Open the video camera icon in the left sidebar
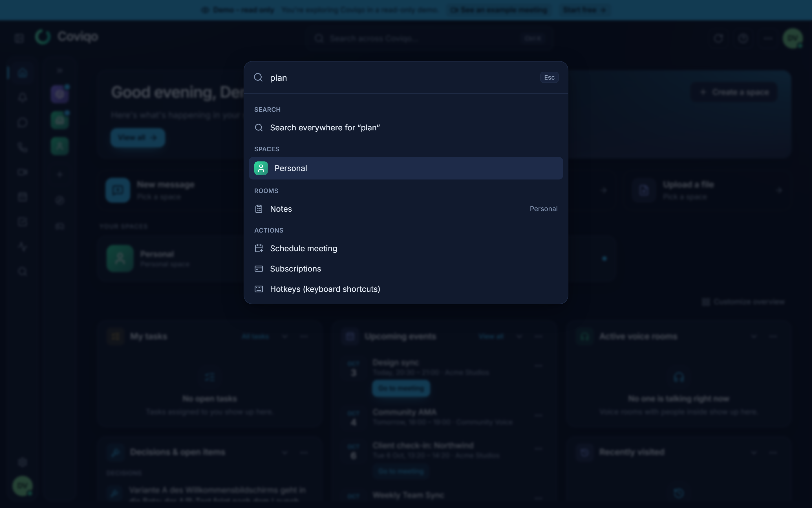 point(23,172)
